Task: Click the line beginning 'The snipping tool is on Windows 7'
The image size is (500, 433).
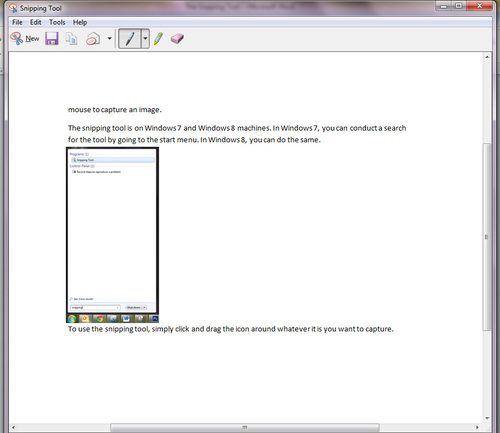Action: [237, 128]
